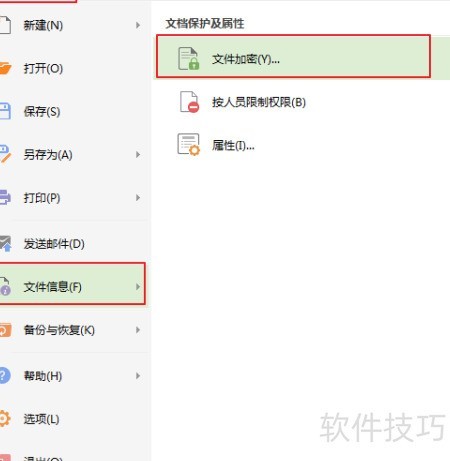Screen dimensions: 450x461
Task: Expand the 打印(P) submenu arrow
Action: [138, 198]
